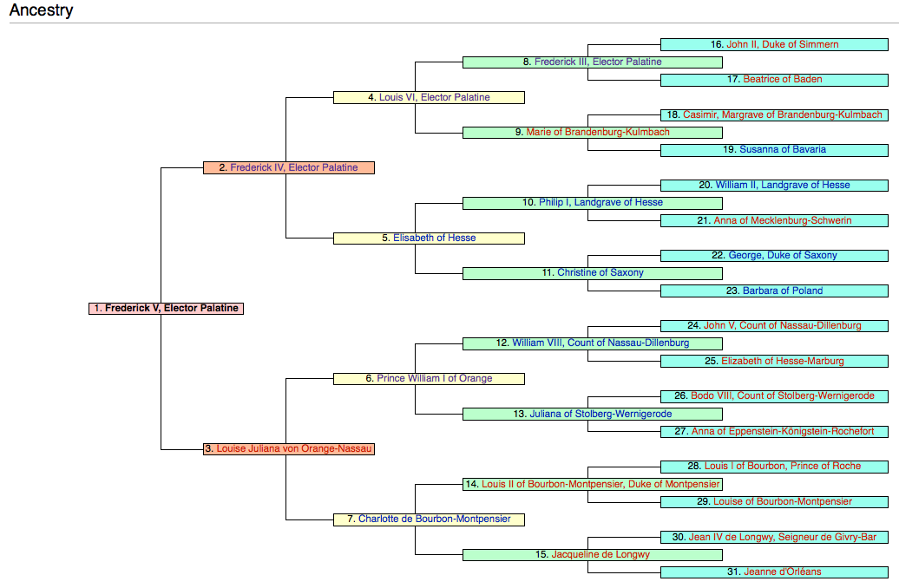Click Barbara of Poland link
899x588 pixels.
[x=782, y=291]
